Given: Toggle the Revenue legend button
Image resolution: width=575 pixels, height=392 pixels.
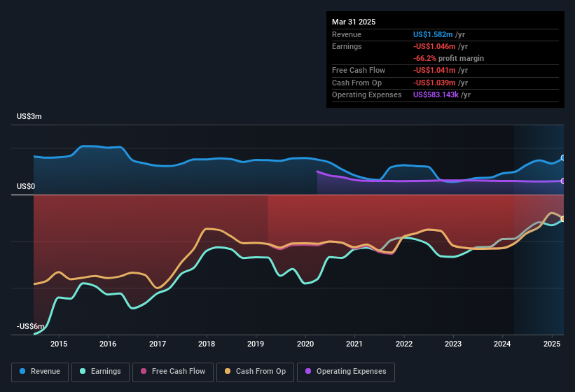Looking at the screenshot, I should click(40, 372).
